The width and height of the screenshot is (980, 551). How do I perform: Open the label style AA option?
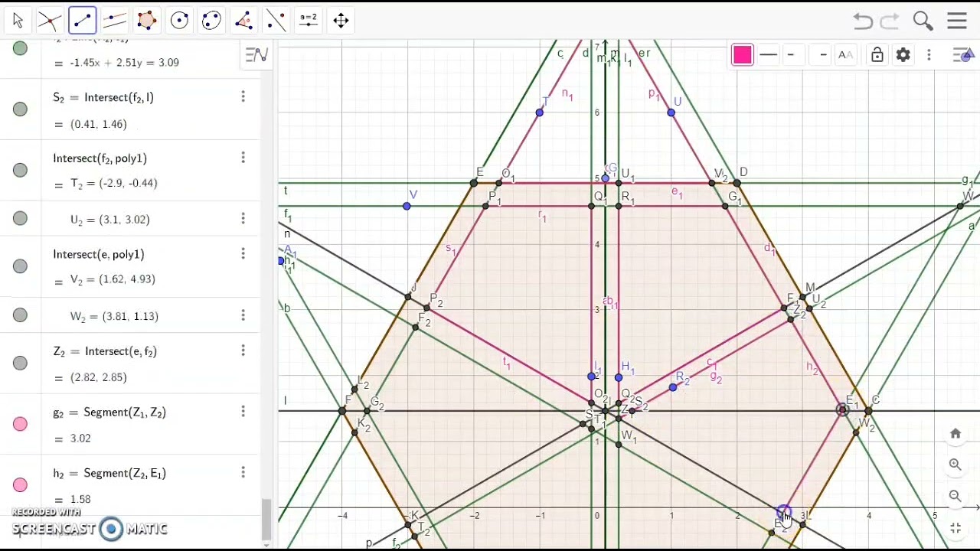coord(845,55)
